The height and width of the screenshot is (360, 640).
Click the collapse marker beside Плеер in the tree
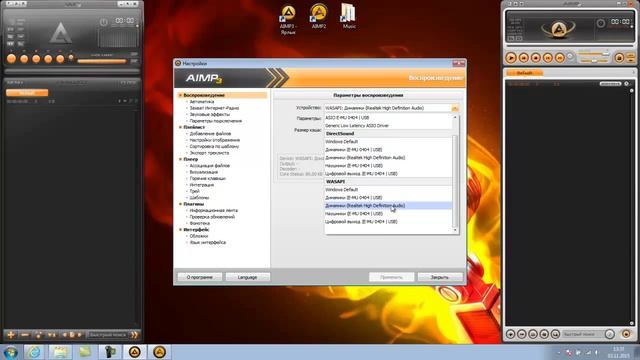tap(180, 159)
